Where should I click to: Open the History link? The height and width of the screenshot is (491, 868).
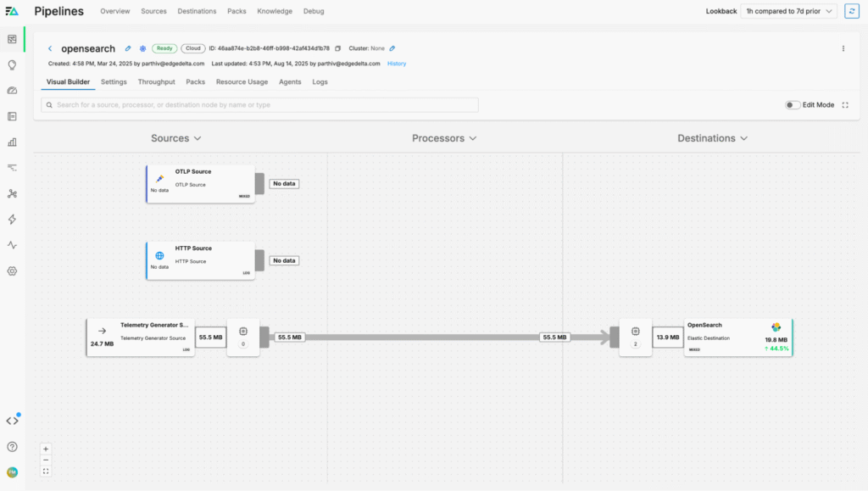pyautogui.click(x=397, y=64)
